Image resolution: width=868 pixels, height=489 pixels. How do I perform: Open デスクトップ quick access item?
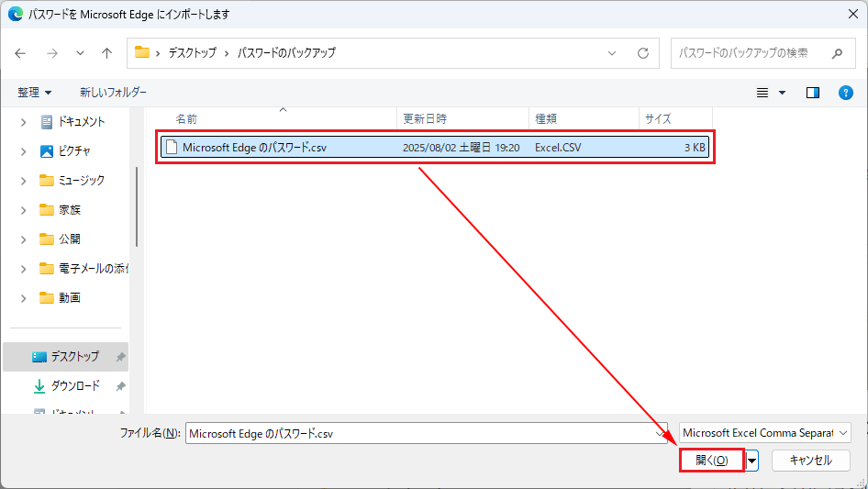[x=65, y=357]
